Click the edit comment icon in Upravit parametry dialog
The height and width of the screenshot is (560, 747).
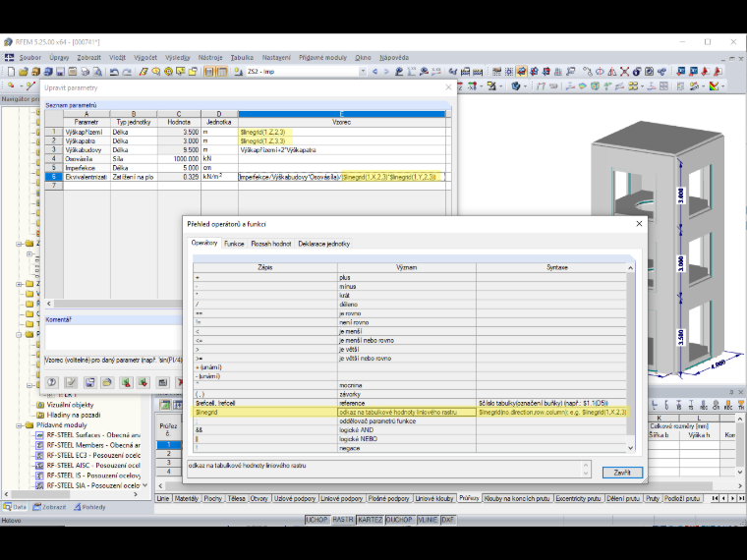coord(71,382)
